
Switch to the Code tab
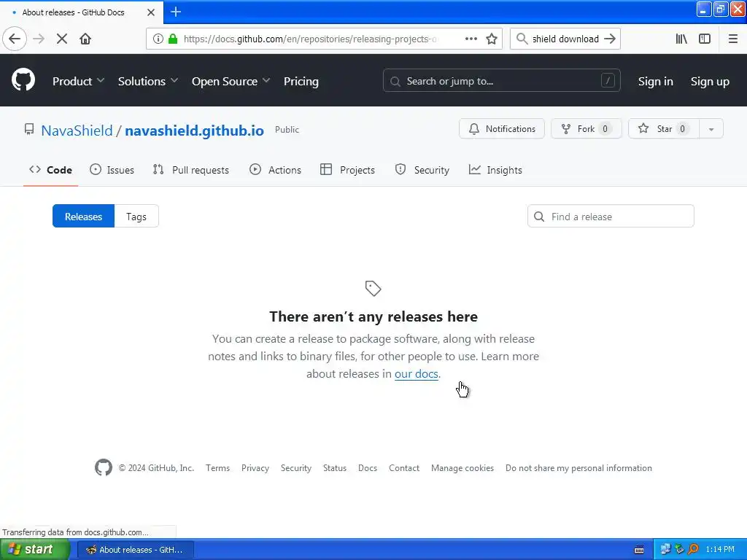pos(50,170)
